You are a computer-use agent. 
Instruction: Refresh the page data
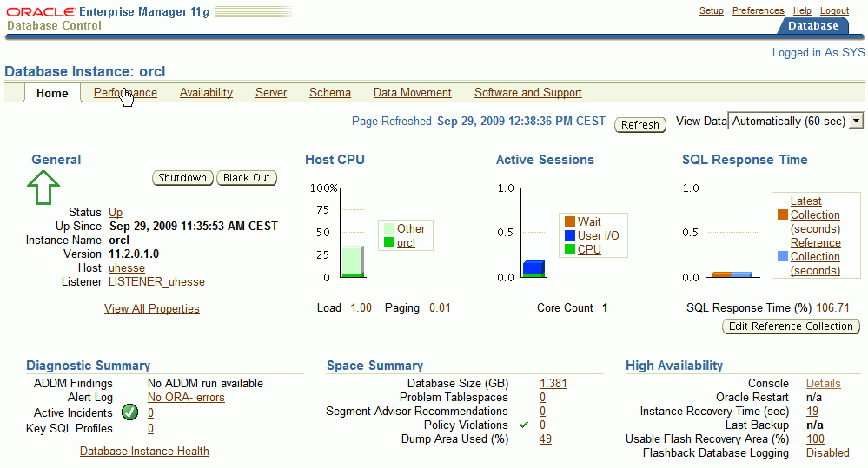(640, 124)
